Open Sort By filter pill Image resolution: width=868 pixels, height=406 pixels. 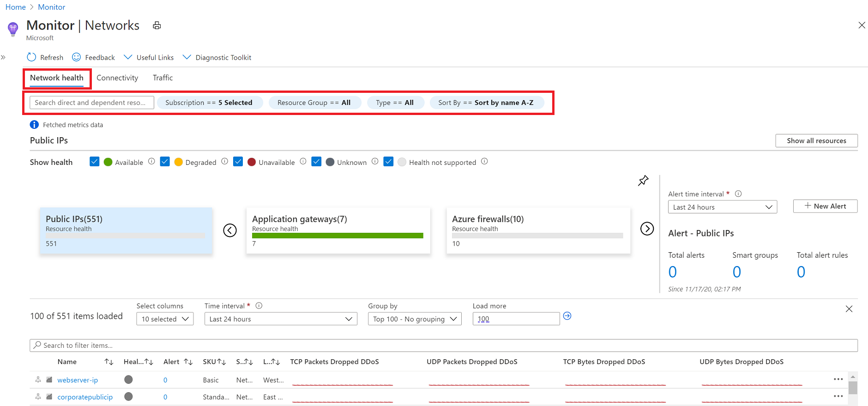click(486, 103)
